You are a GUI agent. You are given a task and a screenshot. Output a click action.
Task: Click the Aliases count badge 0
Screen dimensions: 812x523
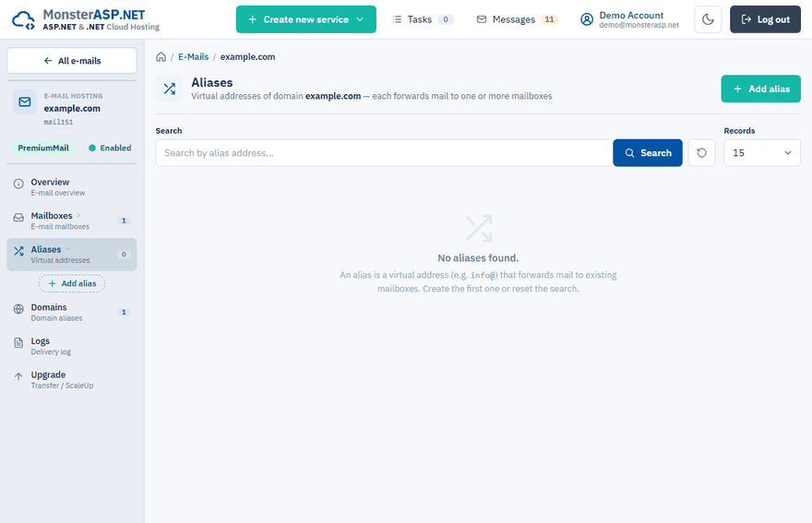pyautogui.click(x=124, y=255)
